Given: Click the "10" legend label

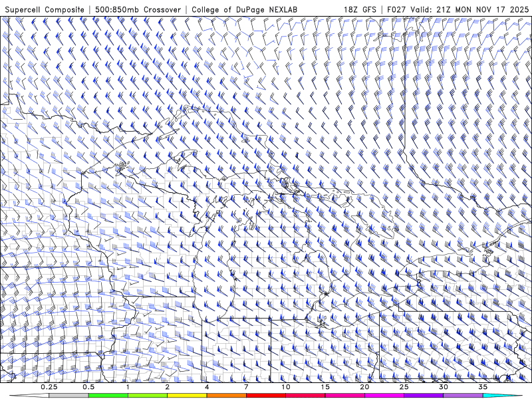Looking at the screenshot, I should click(x=286, y=387).
